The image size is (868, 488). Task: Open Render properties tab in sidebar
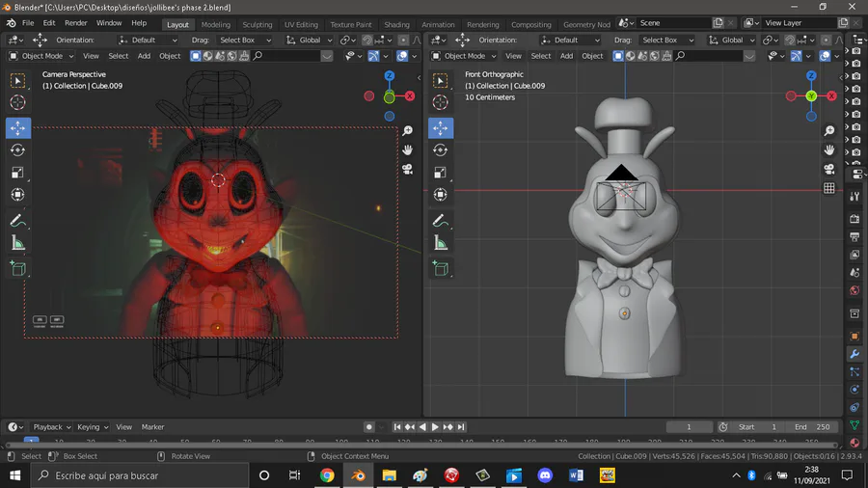coord(854,219)
